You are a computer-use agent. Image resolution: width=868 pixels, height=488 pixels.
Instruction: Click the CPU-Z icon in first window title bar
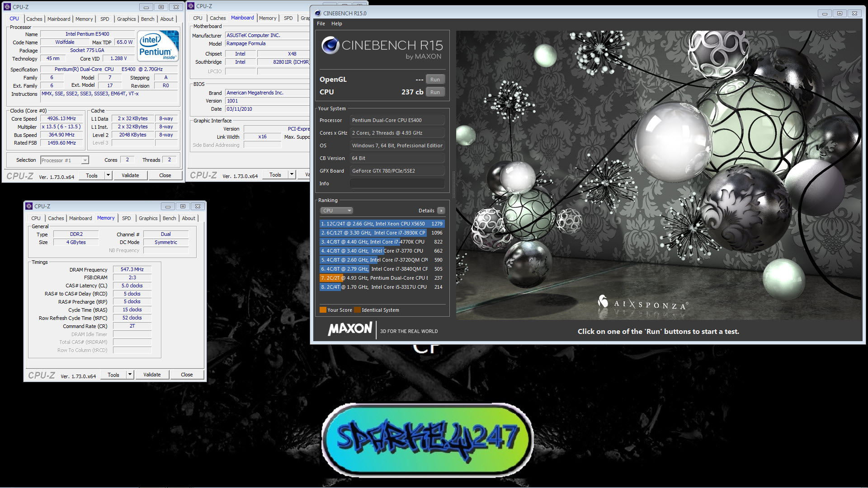(7, 7)
